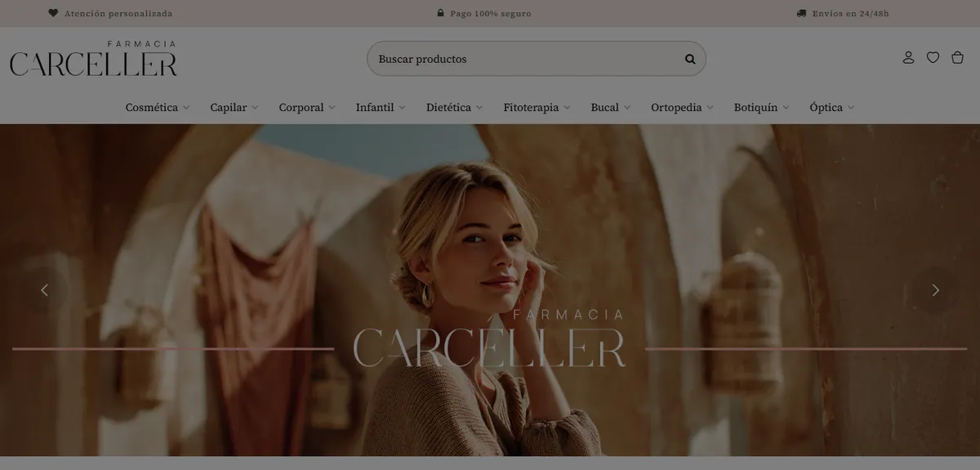
Task: Open the shopping bag cart icon
Action: click(x=958, y=58)
